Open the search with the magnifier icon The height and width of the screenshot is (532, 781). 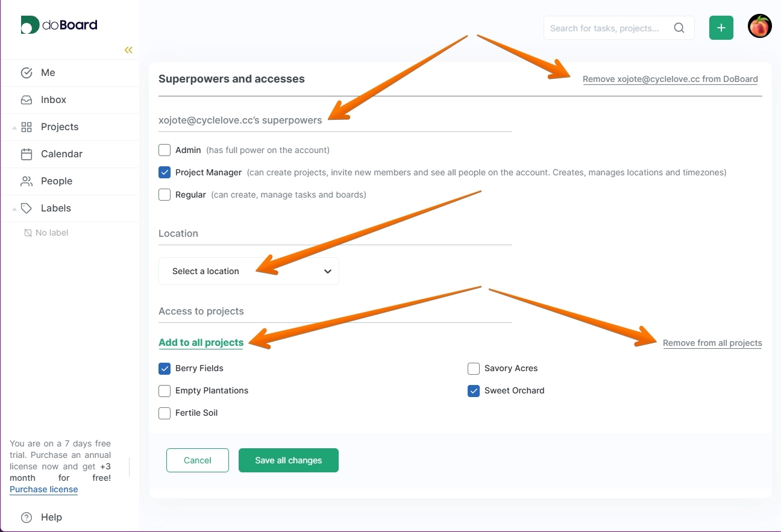tap(679, 28)
